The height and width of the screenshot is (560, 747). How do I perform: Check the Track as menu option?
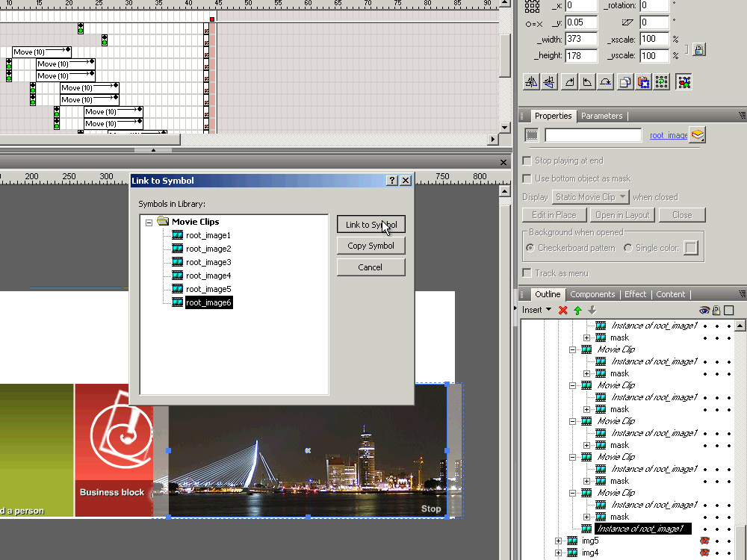527,273
